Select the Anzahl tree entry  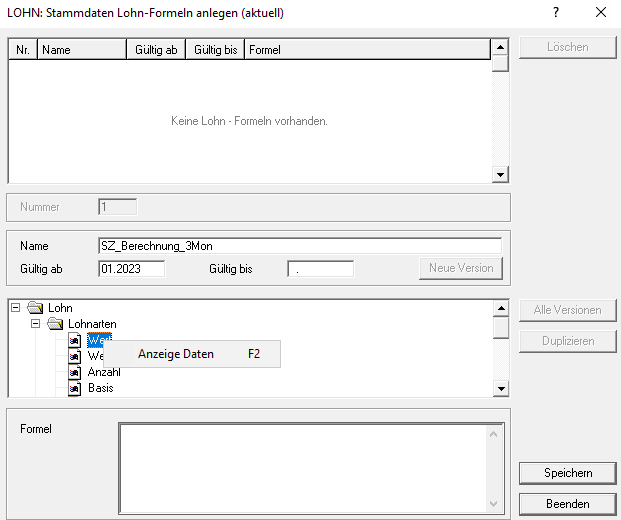104,372
